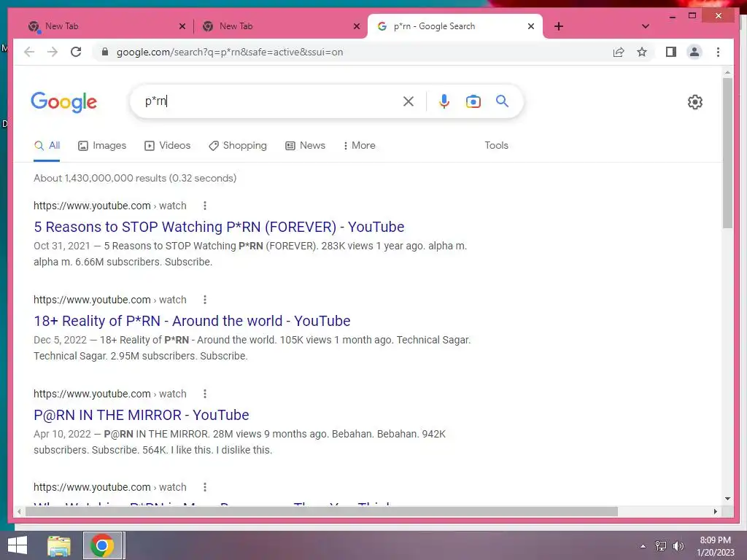Image resolution: width=747 pixels, height=560 pixels.
Task: View site information via lock icon
Action: point(105,52)
